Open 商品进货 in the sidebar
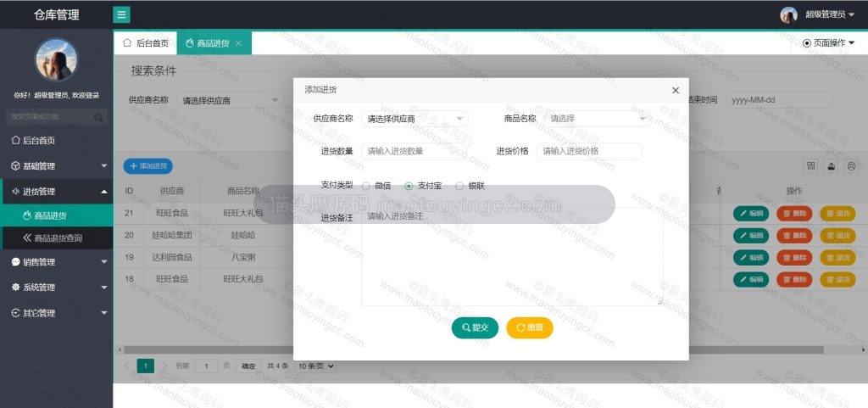Viewport: 868px width, 408px height. tap(57, 215)
